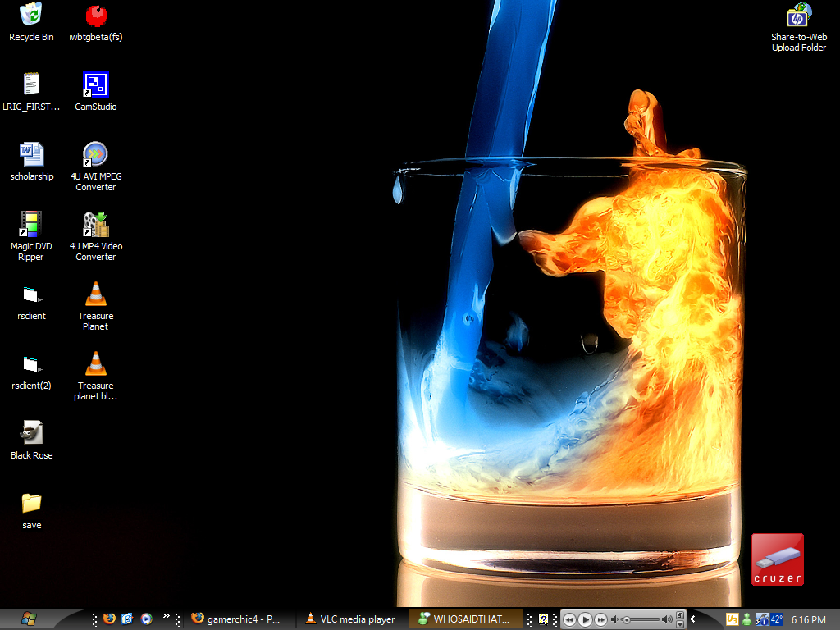Launch Firefox from Quick Launch bar
The height and width of the screenshot is (630, 840).
point(109,619)
